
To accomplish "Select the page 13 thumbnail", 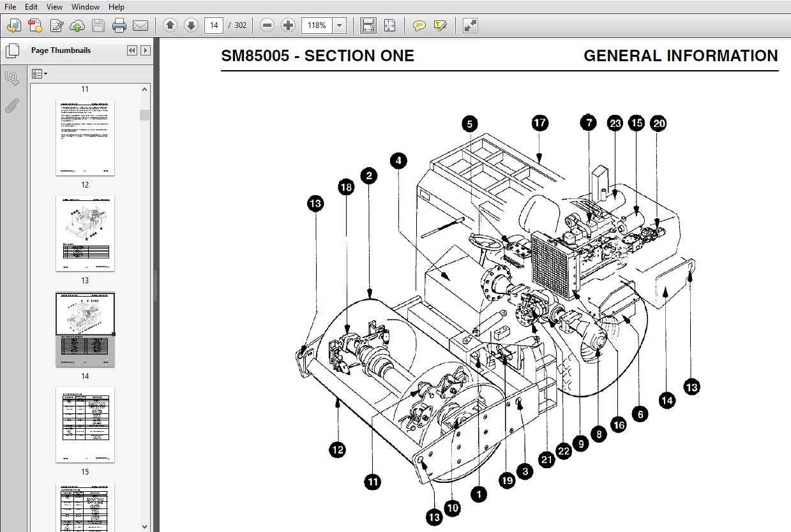I will pyautogui.click(x=85, y=233).
